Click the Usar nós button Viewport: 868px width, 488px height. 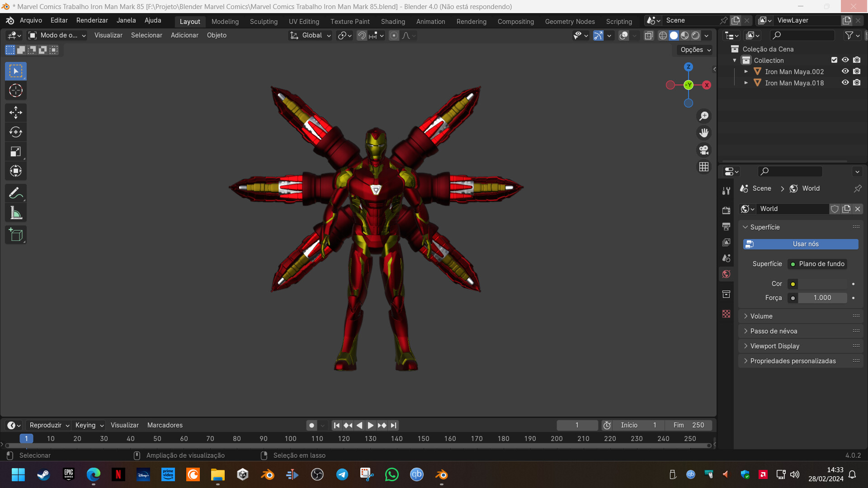800,244
